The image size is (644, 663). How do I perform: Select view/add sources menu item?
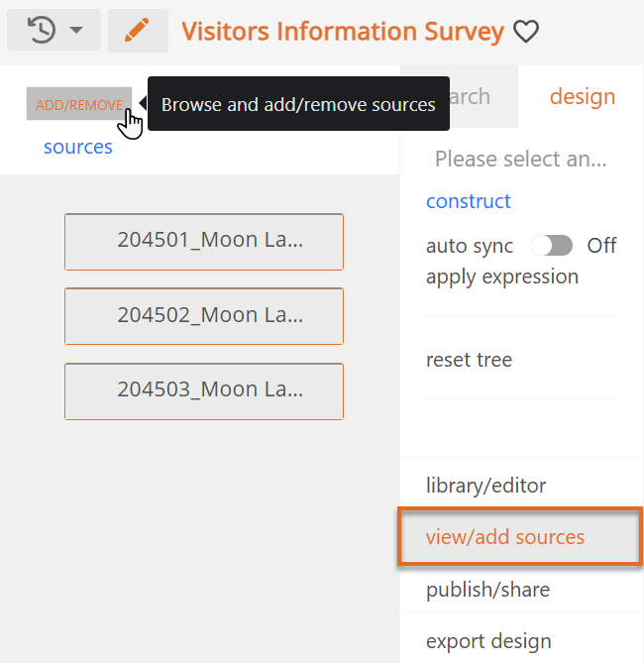[x=521, y=537]
